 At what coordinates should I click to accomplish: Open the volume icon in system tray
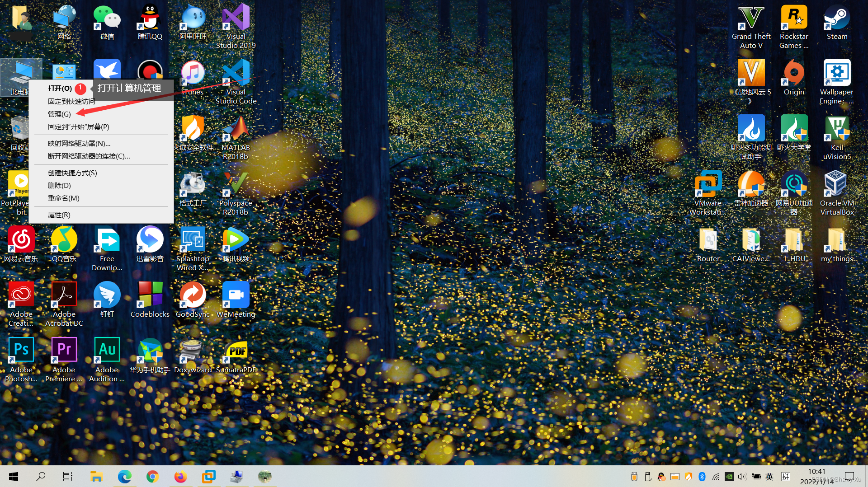[x=742, y=476]
